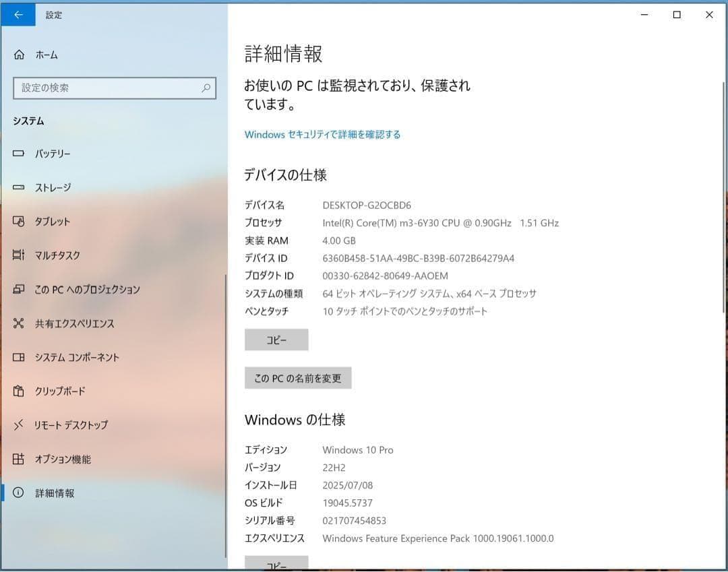The image size is (728, 572).
Task: Click the magnifier icon in search box
Action: 206,88
